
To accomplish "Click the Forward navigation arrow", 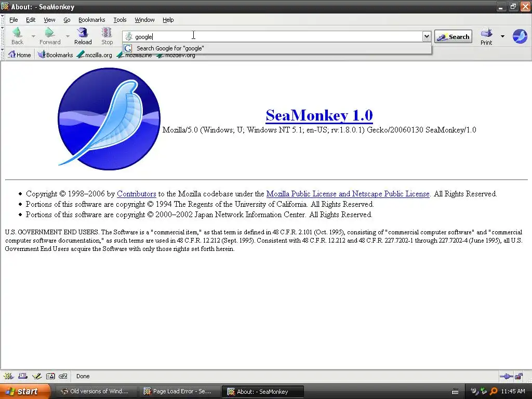I will 50,36.
